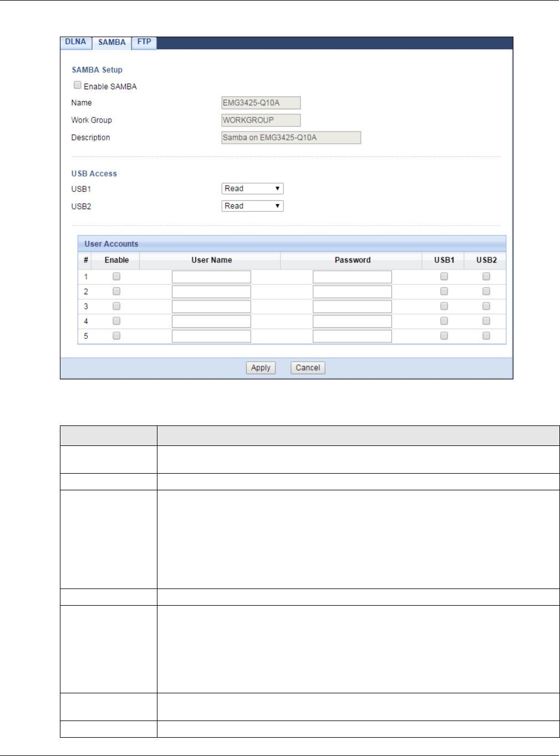This screenshot has height=756, width=560.
Task: Click the USB1 column header in User Accounts
Action: pyautogui.click(x=444, y=260)
